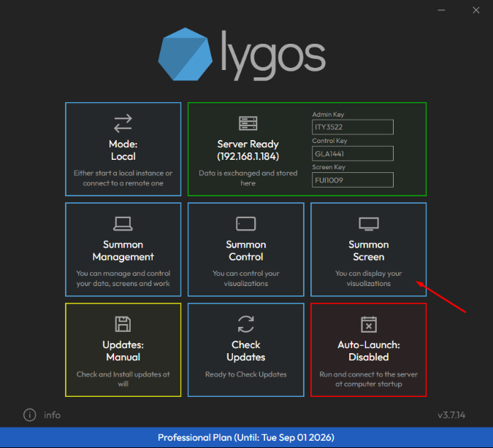This screenshot has height=448, width=493.
Task: Click the refresh arrows icon in Check Updates
Action: 246,324
